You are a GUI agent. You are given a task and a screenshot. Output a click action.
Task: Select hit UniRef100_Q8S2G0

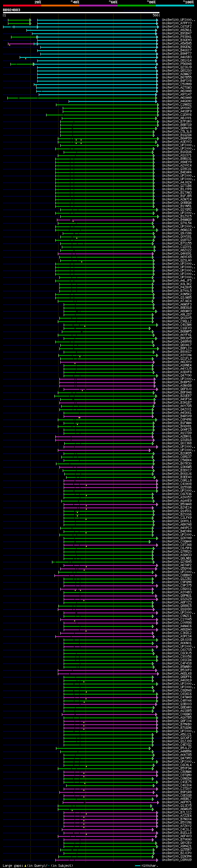(177, 71)
